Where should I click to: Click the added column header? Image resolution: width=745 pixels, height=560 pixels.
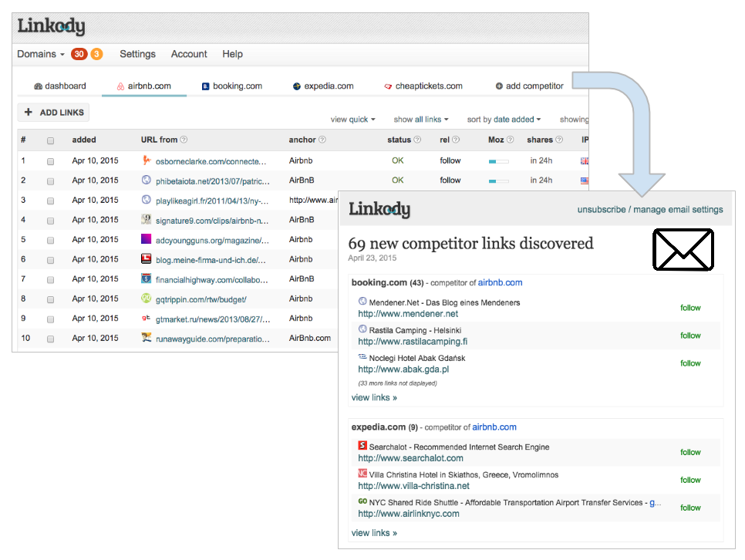pyautogui.click(x=84, y=140)
